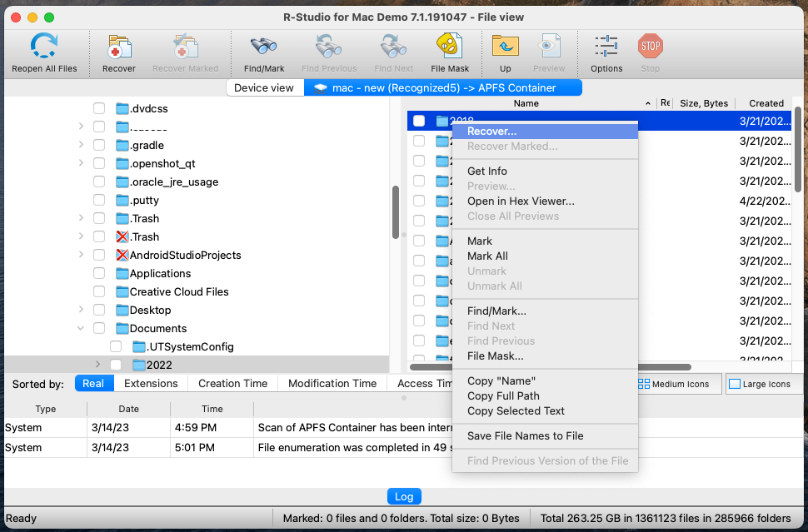This screenshot has height=532, width=808.
Task: Click the .oracle_jre_usage folder icon
Action: point(122,181)
